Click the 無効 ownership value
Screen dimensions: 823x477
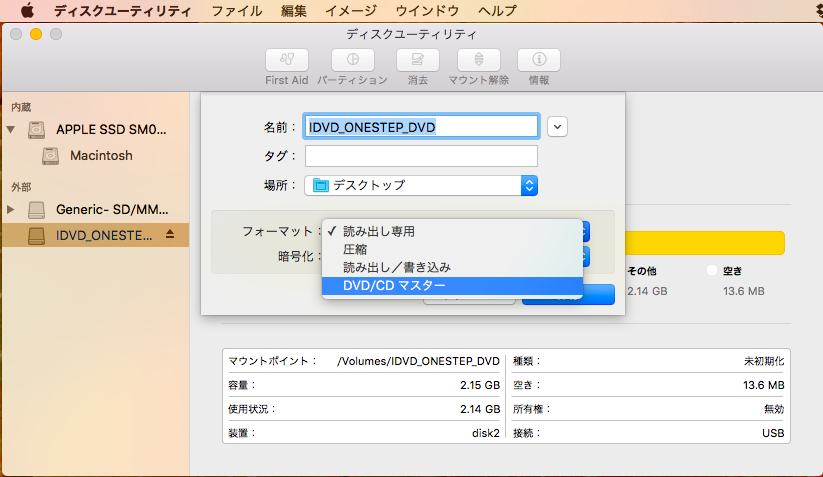click(x=774, y=409)
